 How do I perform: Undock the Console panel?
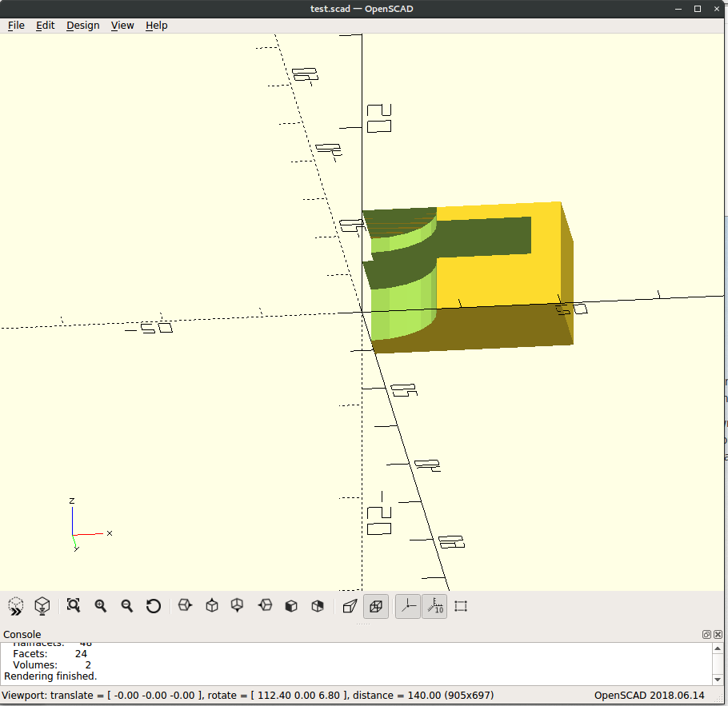tap(706, 634)
